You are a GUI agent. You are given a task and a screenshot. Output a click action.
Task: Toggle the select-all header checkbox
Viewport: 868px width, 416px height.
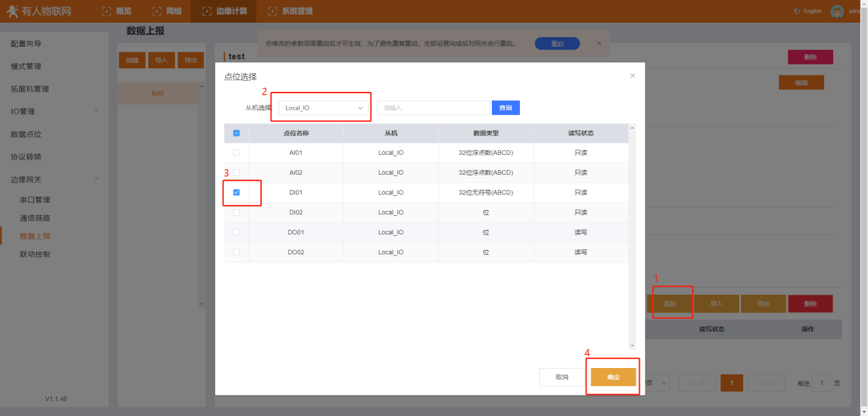236,133
